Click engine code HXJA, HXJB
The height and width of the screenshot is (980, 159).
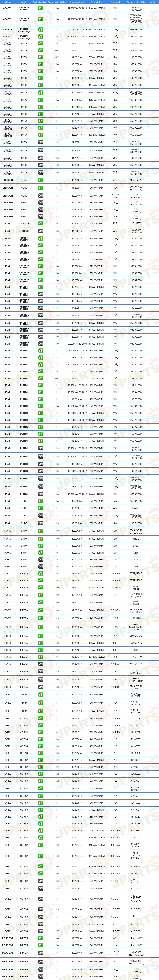[x=136, y=643]
